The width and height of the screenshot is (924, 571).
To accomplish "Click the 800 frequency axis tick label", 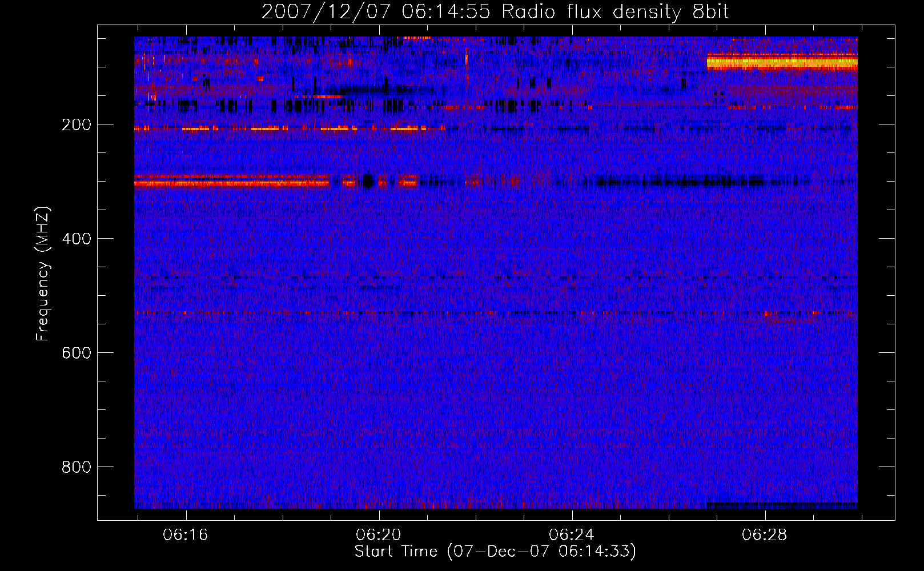I will coord(77,467).
